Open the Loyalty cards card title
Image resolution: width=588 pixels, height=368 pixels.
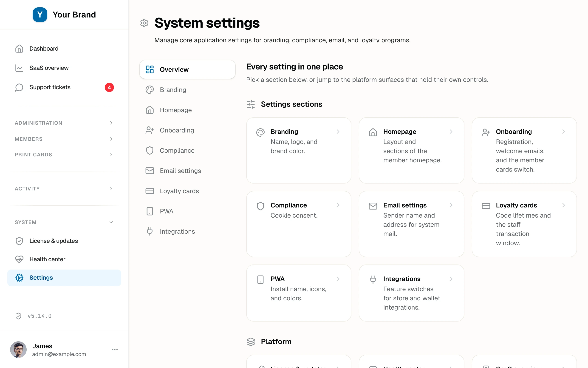516,205
